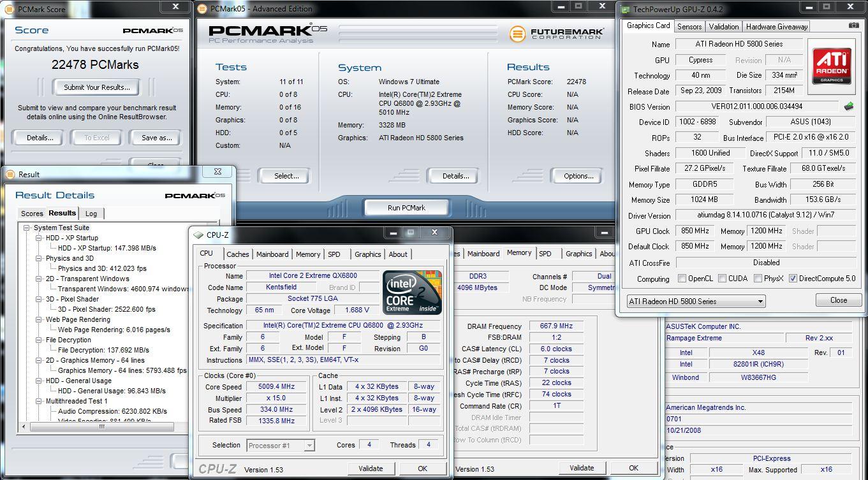Click OK in the front CPU-Z window

pos(422,469)
